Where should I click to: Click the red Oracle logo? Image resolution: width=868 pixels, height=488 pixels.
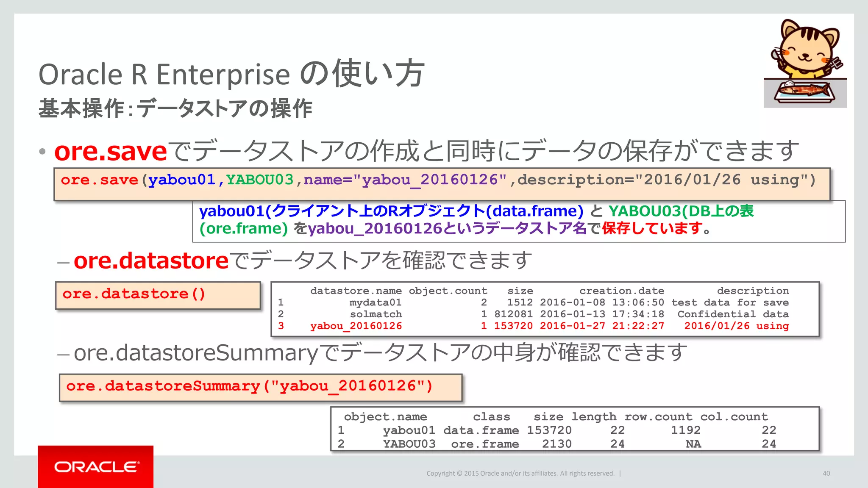pyautogui.click(x=96, y=466)
